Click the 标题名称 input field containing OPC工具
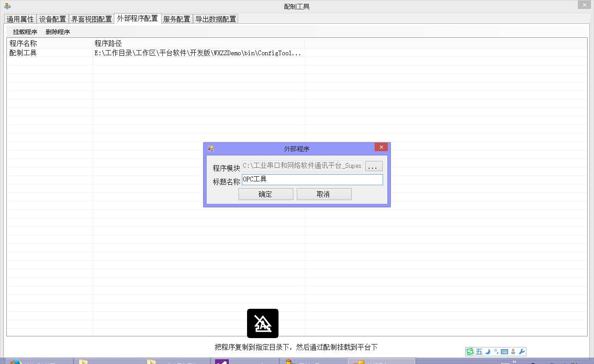The height and width of the screenshot is (364, 594). pos(313,180)
